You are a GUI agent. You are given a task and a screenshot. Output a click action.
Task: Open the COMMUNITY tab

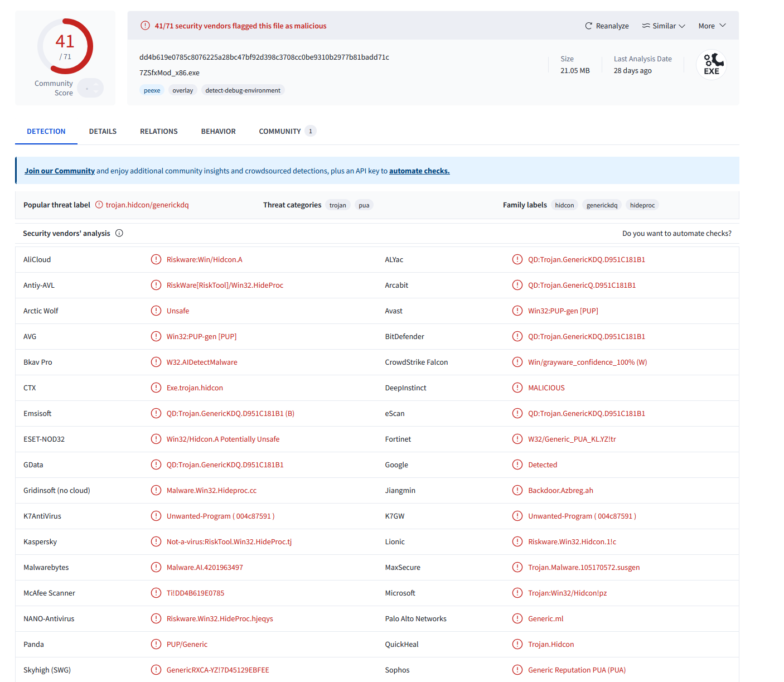(x=287, y=132)
